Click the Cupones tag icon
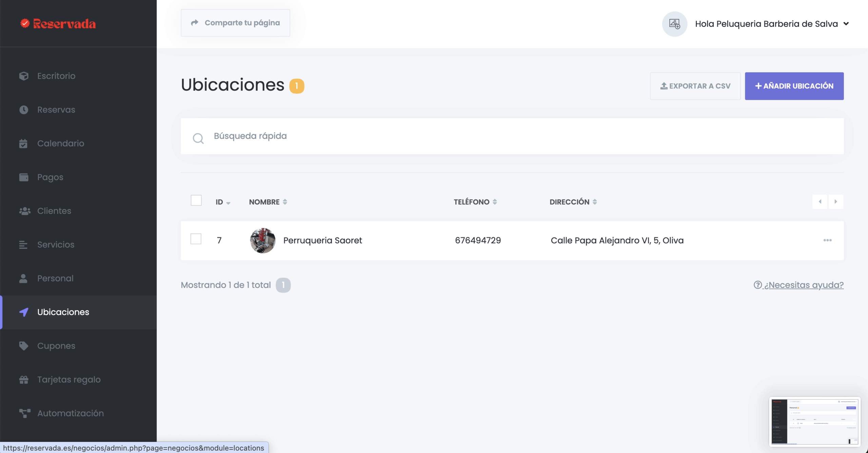 (x=24, y=346)
